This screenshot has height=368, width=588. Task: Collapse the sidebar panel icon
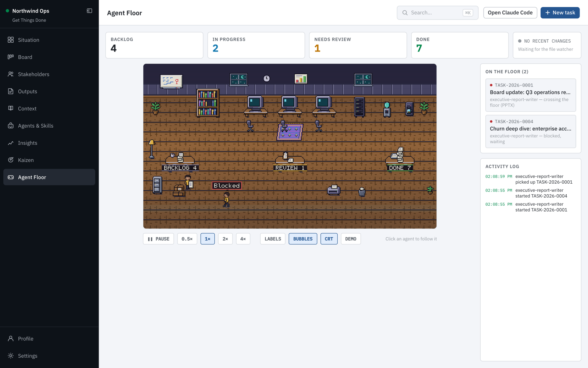89,11
